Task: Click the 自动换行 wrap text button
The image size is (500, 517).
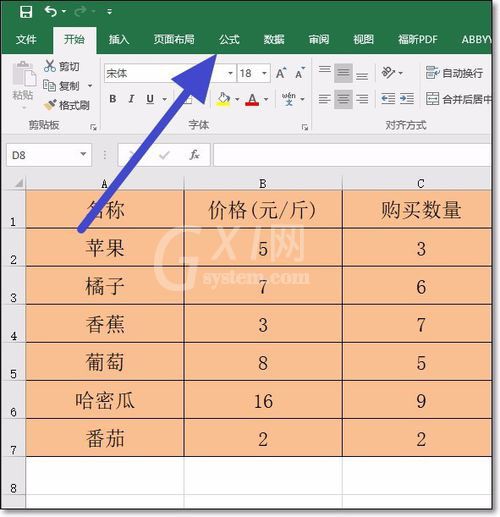Action: (x=455, y=73)
